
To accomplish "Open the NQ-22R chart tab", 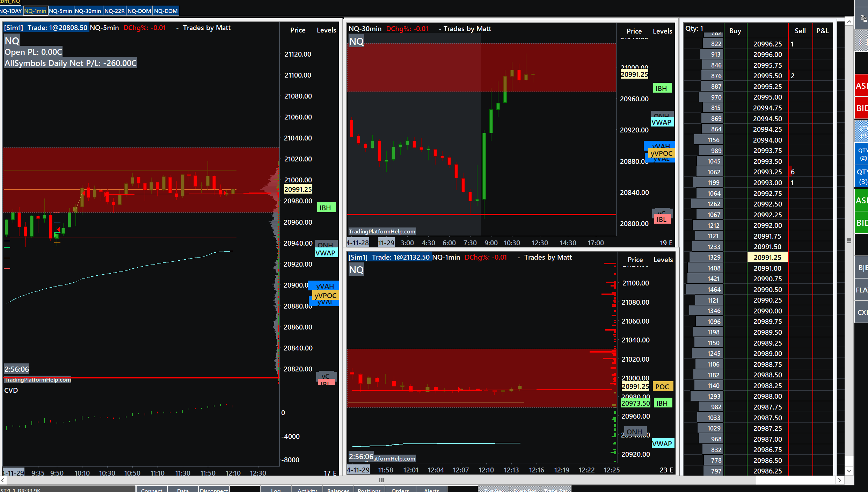I will click(x=115, y=11).
